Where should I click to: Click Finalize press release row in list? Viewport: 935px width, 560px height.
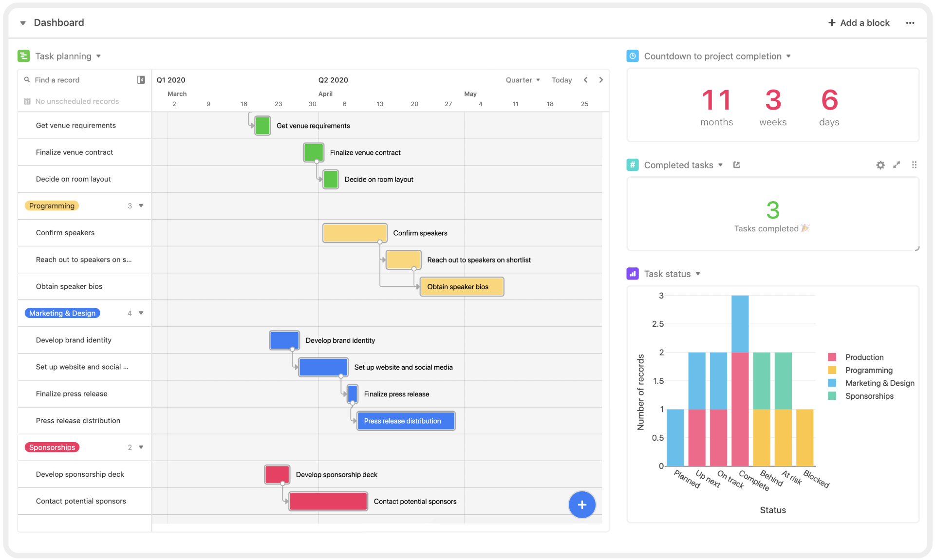point(85,393)
